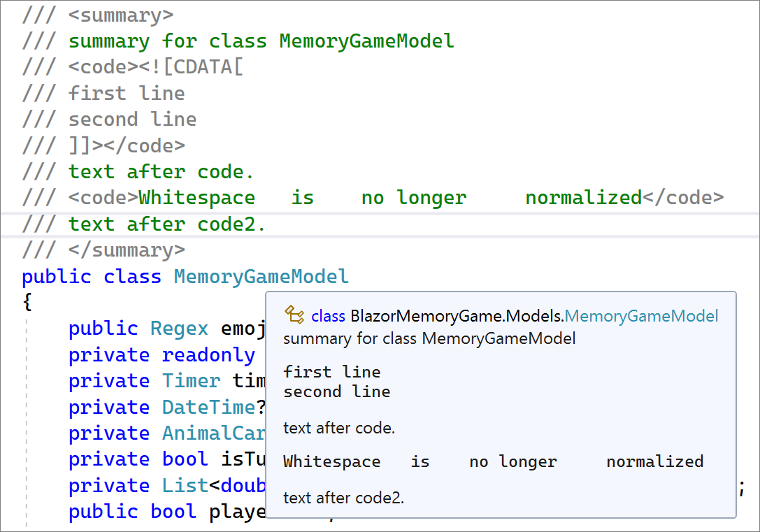Click the MemoryGameModel link in the tooltip
This screenshot has height=532, width=760.
pos(641,316)
